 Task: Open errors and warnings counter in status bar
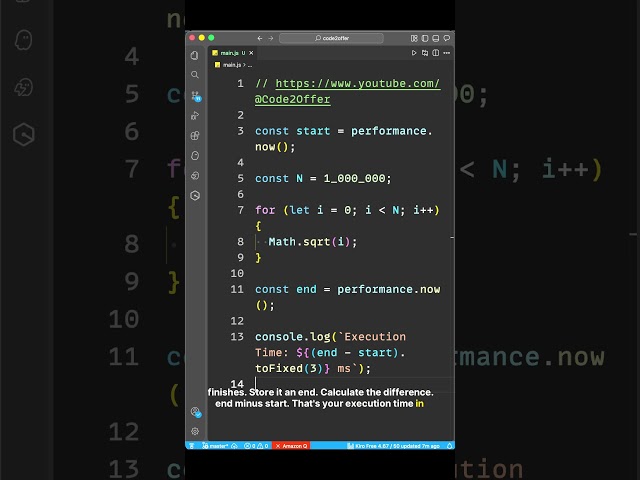coord(256,446)
